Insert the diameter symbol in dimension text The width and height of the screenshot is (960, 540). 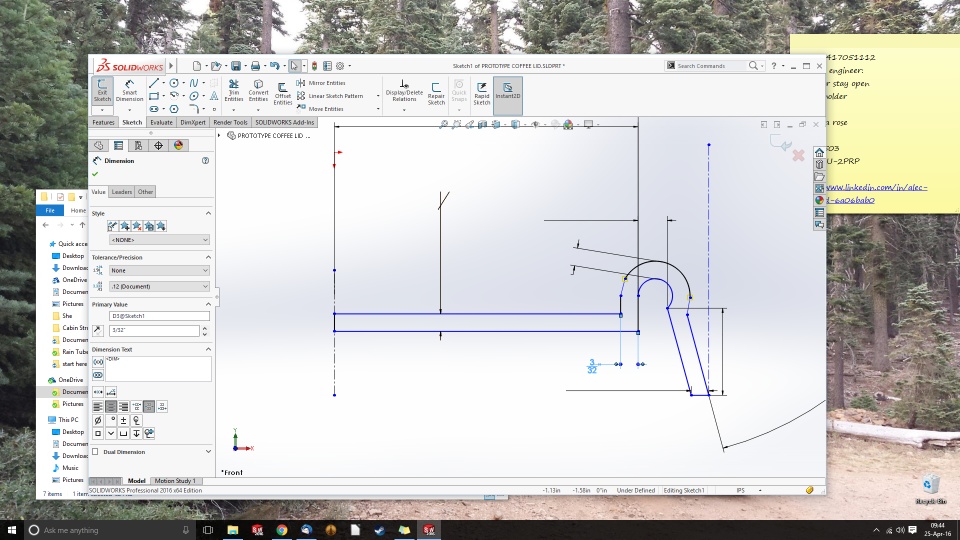[x=98, y=420]
